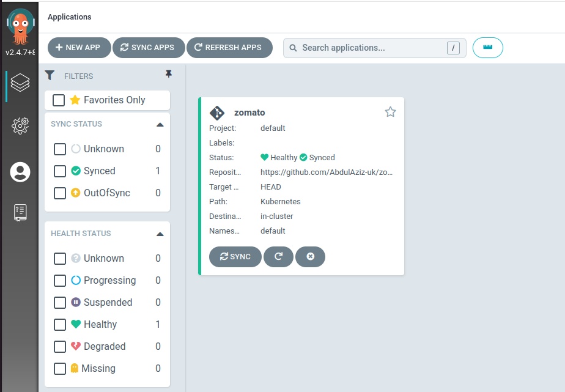Focus the Search applications field
This screenshot has height=392, width=565.
pyautogui.click(x=367, y=48)
